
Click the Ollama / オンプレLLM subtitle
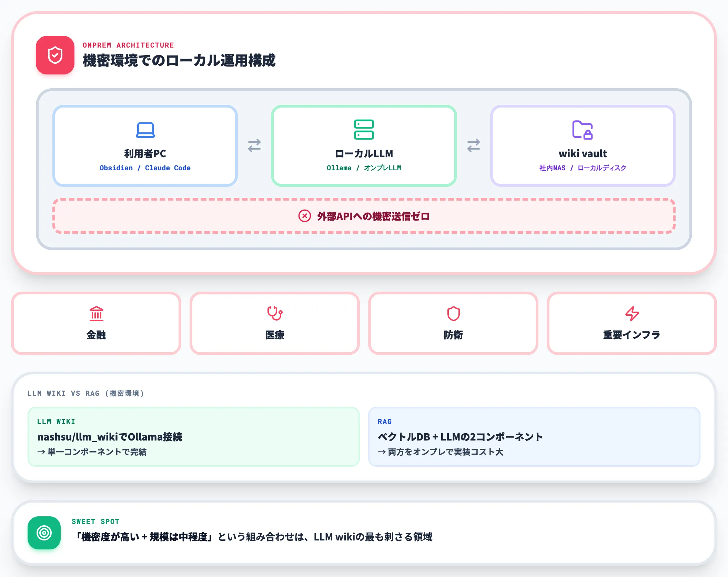tap(364, 168)
